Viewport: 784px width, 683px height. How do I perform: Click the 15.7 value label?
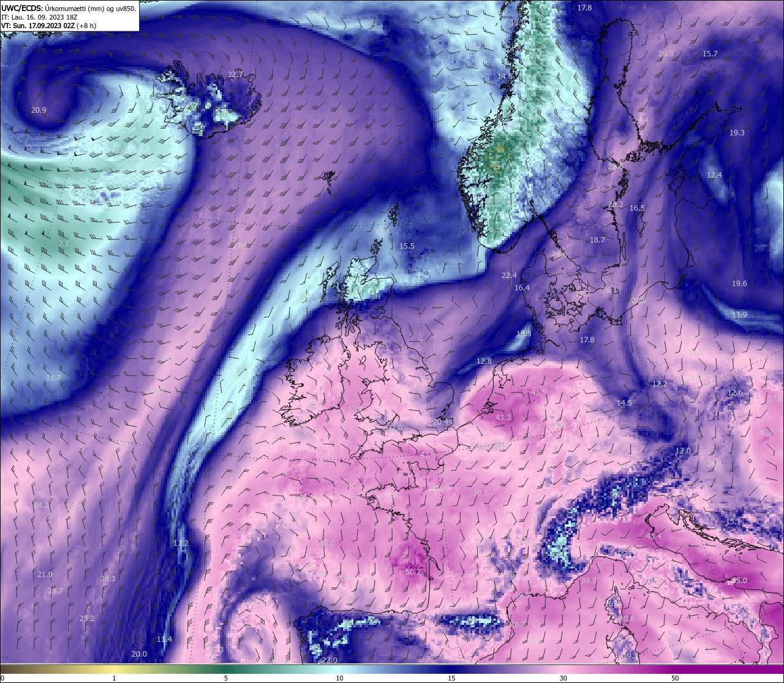tap(710, 54)
